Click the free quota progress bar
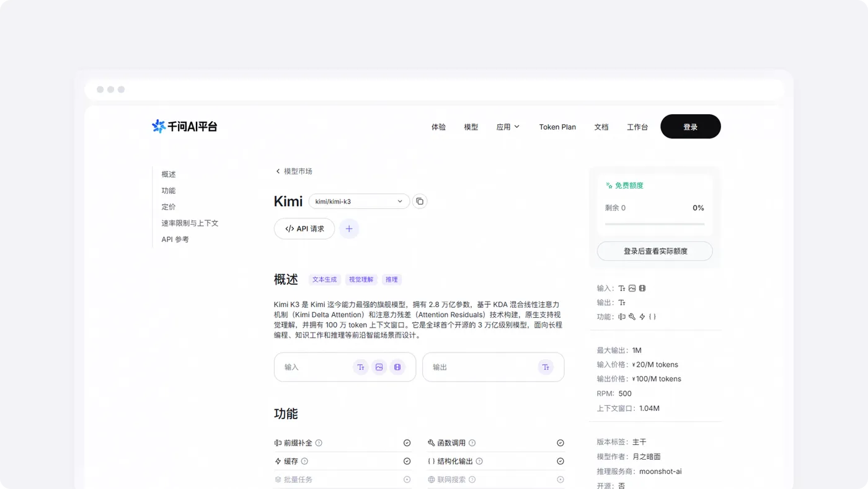This screenshot has height=489, width=868. point(655,223)
